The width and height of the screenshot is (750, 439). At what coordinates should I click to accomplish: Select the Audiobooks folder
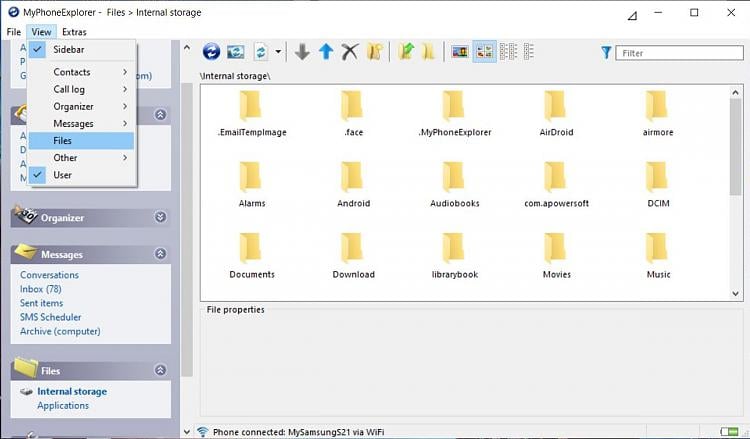pyautogui.click(x=454, y=185)
